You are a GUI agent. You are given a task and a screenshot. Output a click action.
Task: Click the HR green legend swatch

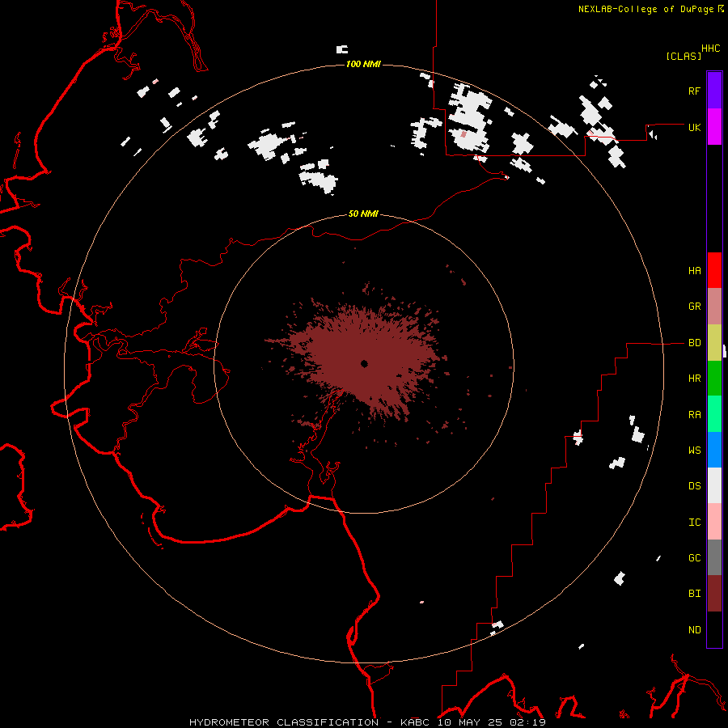(714, 379)
